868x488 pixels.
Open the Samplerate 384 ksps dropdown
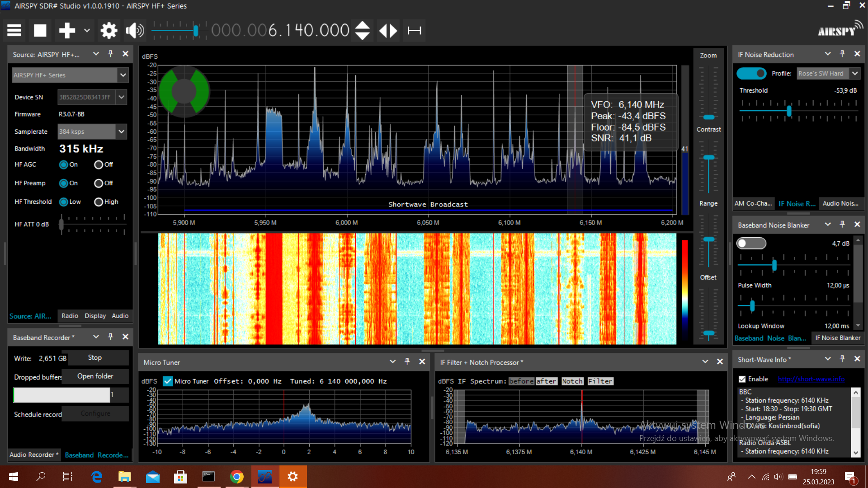[121, 131]
